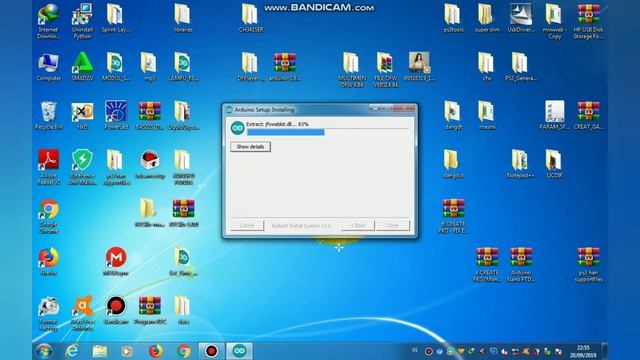Launch Firefox desktop shortcut

[49, 261]
